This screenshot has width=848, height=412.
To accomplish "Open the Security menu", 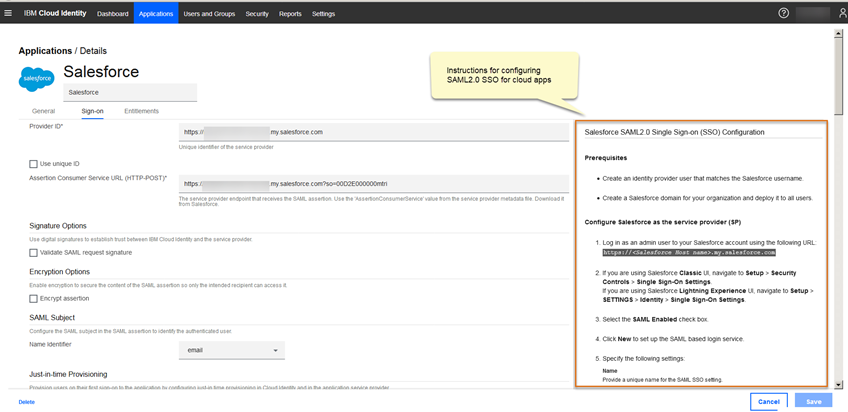I will [x=257, y=14].
